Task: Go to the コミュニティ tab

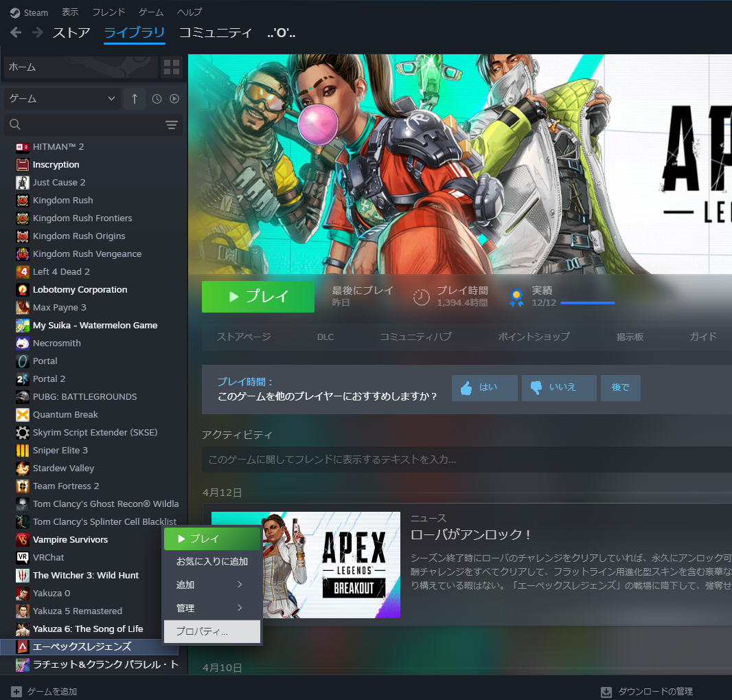Action: point(216,33)
